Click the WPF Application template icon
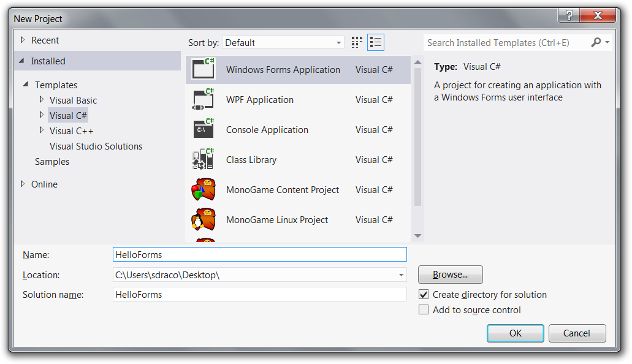 tap(203, 99)
